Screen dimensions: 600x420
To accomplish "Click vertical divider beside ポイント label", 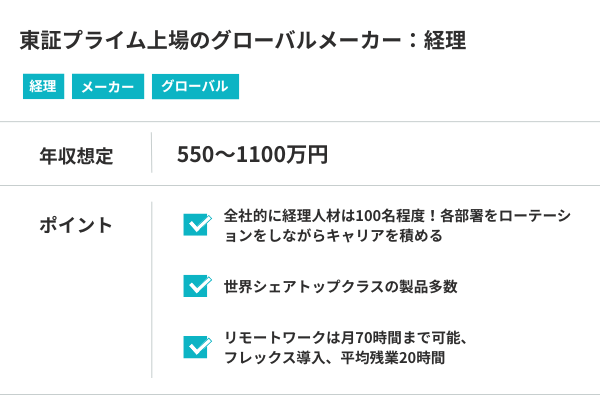I will click(152, 289).
